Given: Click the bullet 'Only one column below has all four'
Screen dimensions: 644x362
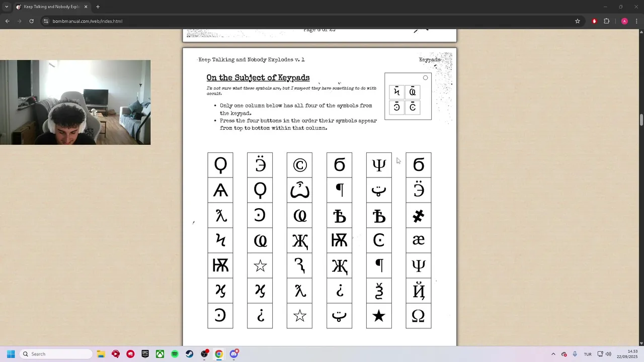Looking at the screenshot, I should [x=296, y=109].
